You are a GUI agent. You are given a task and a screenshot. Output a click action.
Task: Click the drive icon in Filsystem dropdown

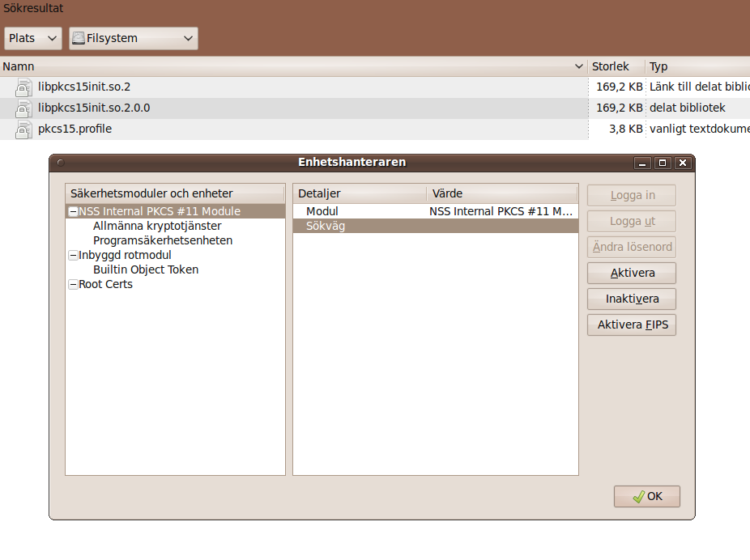pyautogui.click(x=79, y=38)
